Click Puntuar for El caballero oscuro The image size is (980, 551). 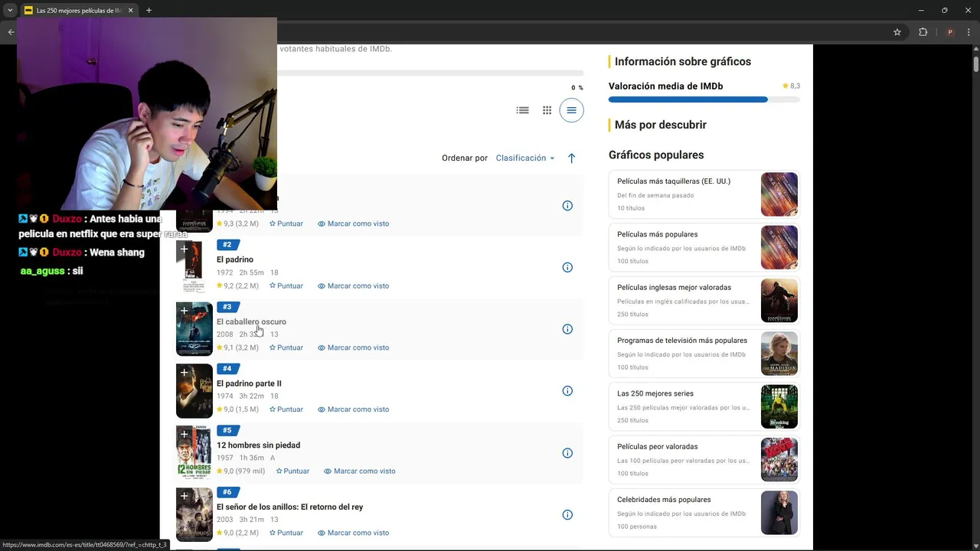tap(286, 347)
